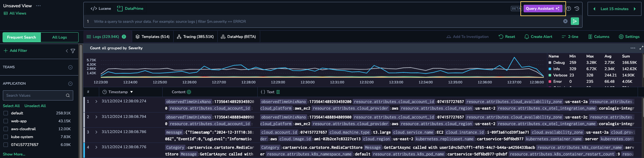Expand log row 4
The height and width of the screenshot is (158, 644).
point(96,147)
